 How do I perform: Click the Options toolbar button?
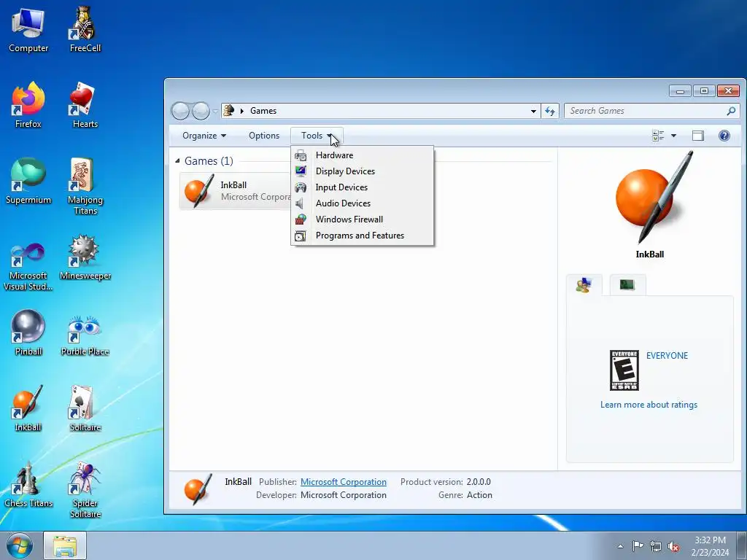click(264, 136)
